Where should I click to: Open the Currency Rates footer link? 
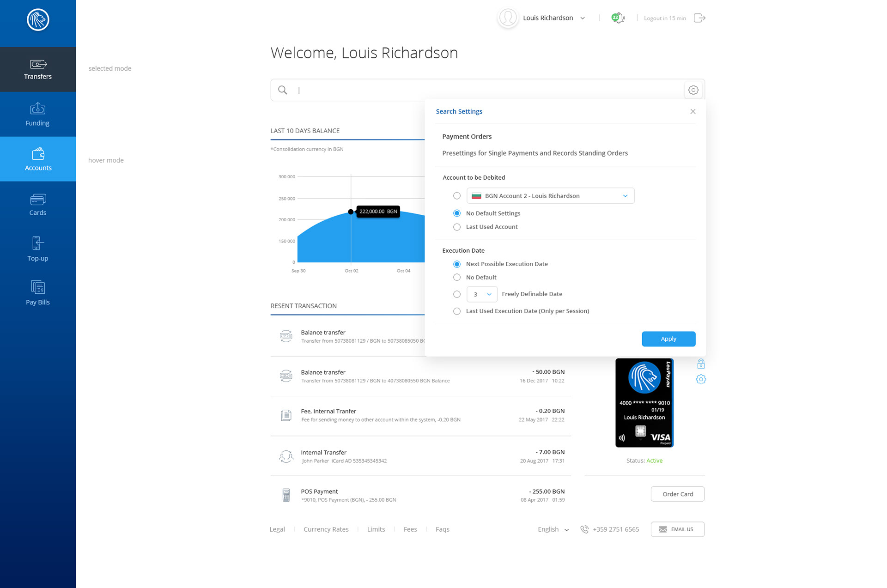coord(326,529)
